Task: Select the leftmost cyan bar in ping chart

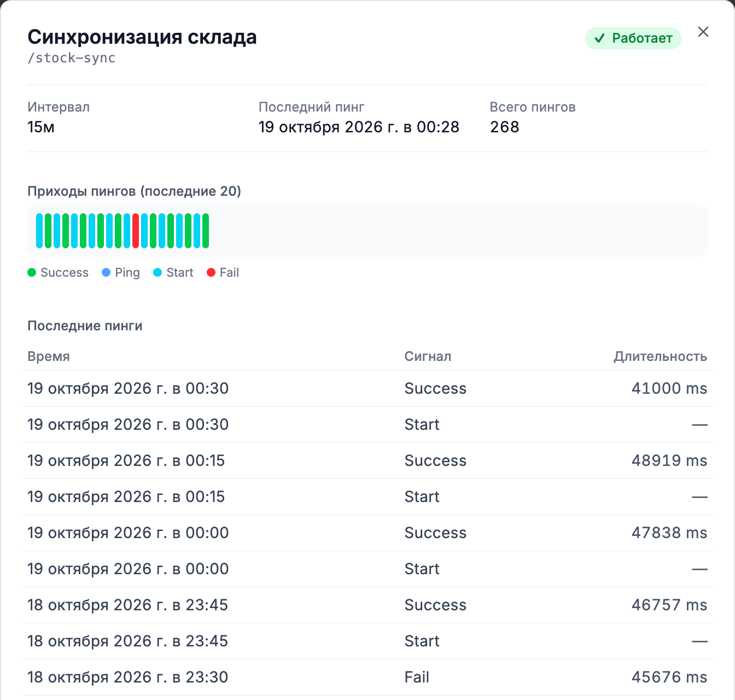Action: point(39,231)
